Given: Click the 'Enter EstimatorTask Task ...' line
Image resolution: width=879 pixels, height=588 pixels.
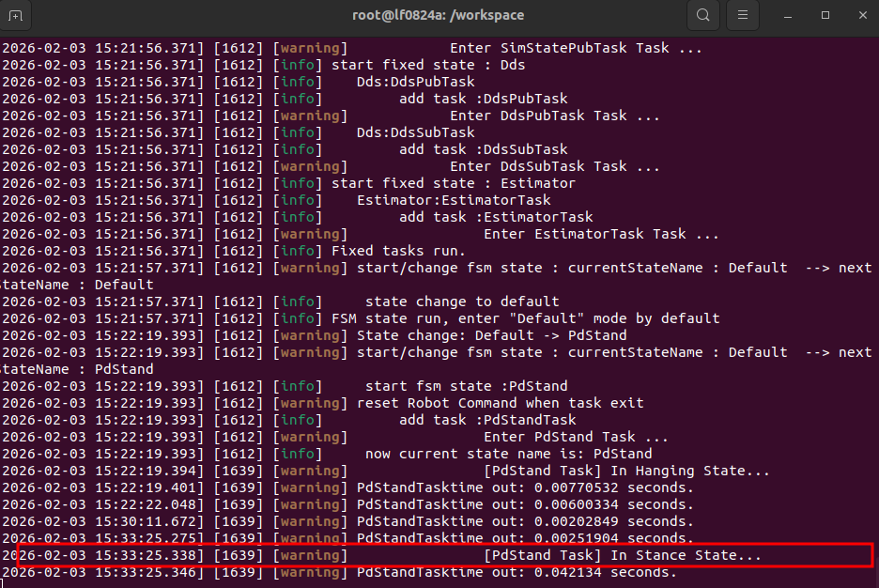Looking at the screenshot, I should click(x=601, y=234).
